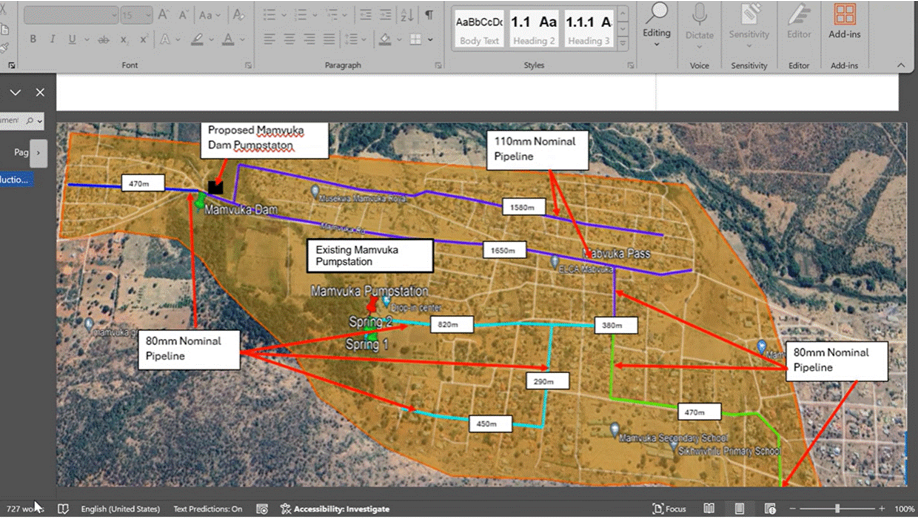The image size is (918, 518).
Task: Open the font size dropdown
Action: click(148, 15)
